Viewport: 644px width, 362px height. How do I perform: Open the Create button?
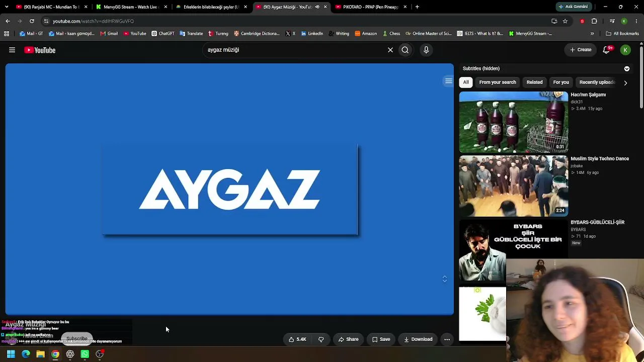click(580, 50)
